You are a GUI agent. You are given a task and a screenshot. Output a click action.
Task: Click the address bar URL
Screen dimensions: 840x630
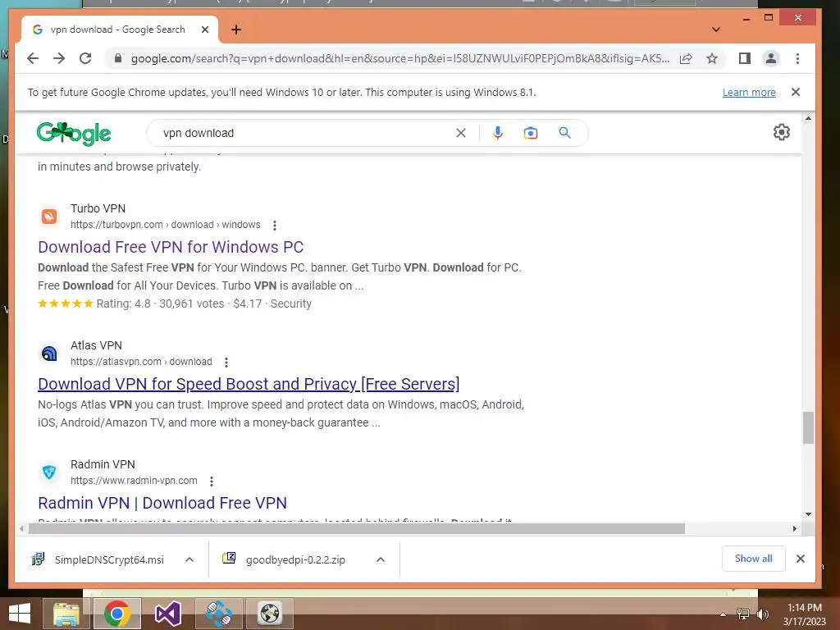tap(400, 58)
